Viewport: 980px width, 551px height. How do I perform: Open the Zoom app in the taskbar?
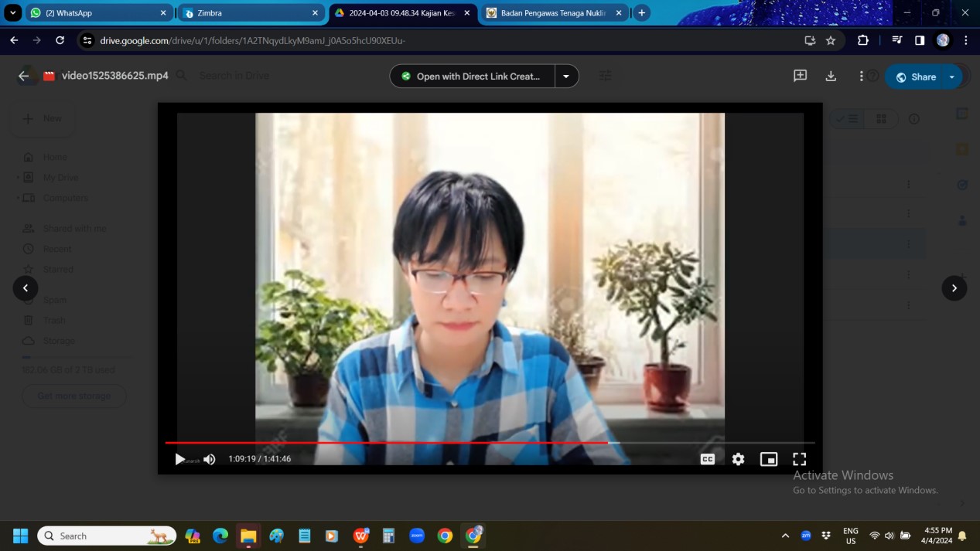click(x=417, y=536)
